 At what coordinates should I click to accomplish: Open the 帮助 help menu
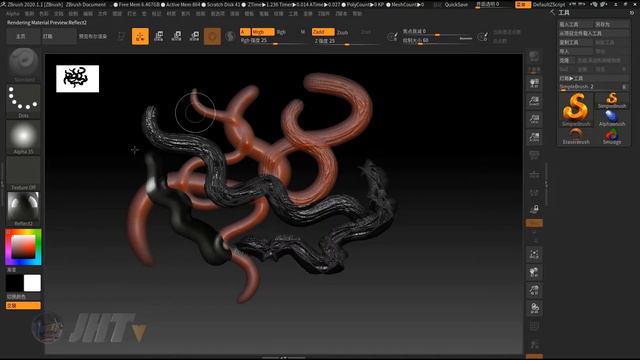(x=357, y=13)
